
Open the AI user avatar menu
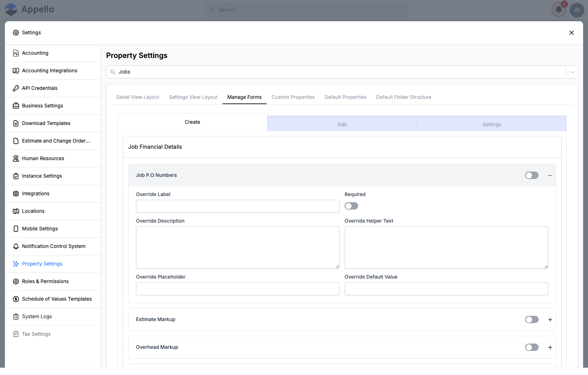click(x=577, y=10)
